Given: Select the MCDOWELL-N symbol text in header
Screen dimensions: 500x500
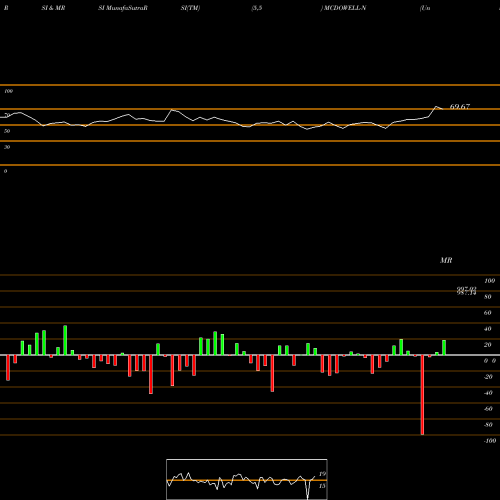Looking at the screenshot, I should point(345,8).
